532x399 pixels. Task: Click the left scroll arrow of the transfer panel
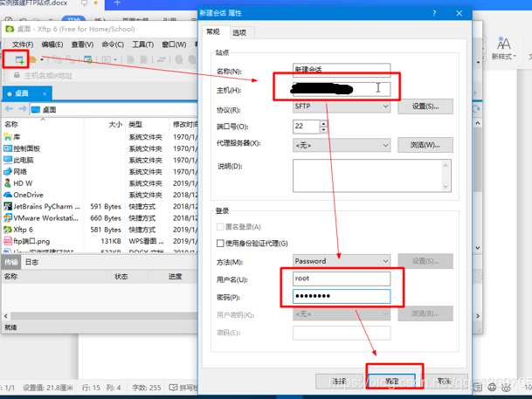[6, 316]
